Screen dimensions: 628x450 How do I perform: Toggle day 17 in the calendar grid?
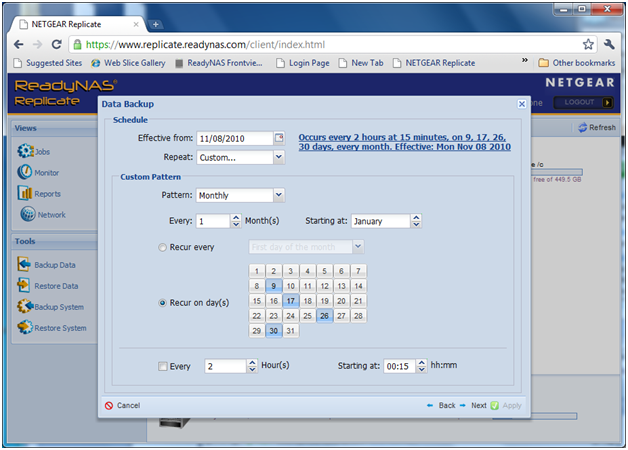tap(291, 301)
